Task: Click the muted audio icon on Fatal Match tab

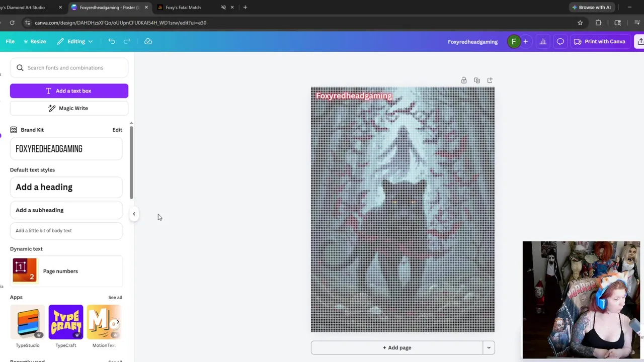Action: 223,8
